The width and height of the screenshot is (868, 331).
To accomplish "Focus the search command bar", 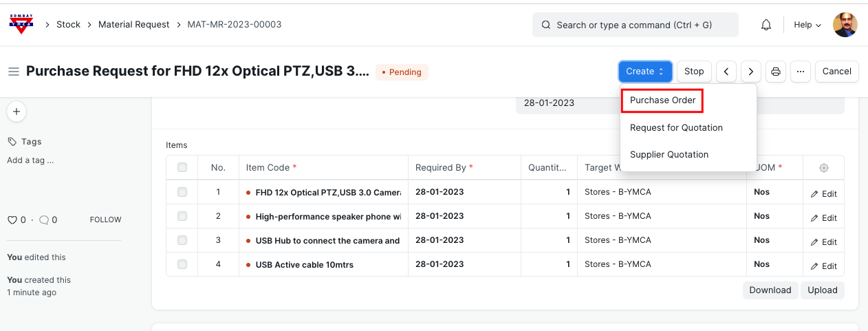I will pyautogui.click(x=635, y=25).
